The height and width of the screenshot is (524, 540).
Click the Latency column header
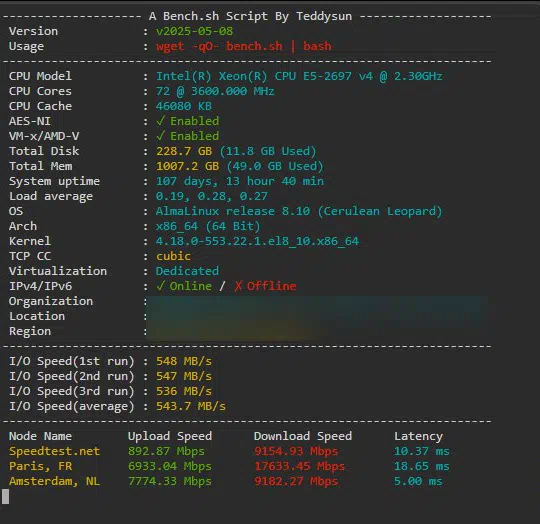click(x=418, y=437)
